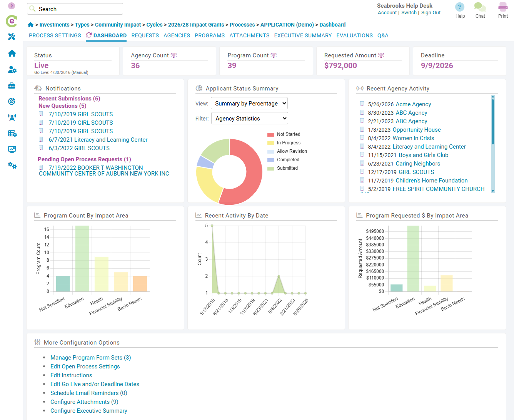514x420 pixels.
Task: Open Edit Instructions link
Action: pyautogui.click(x=71, y=375)
